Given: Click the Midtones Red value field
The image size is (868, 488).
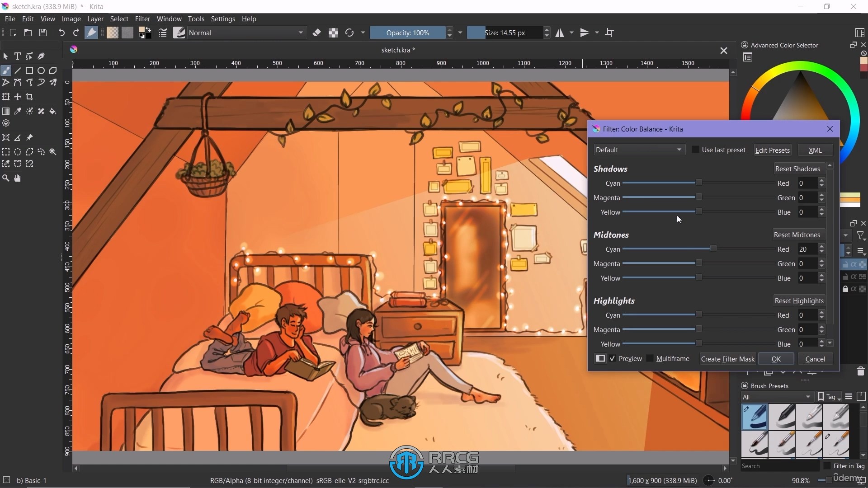Looking at the screenshot, I should pos(807,249).
